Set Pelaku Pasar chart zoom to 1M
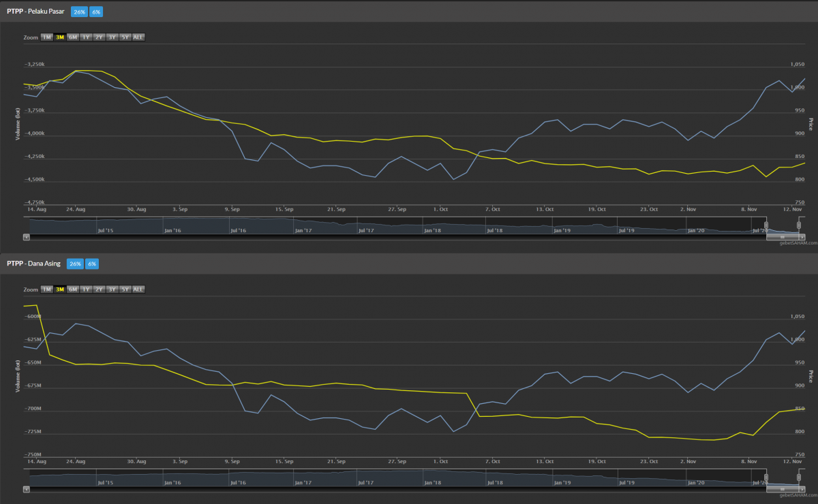Screen dimensions: 818x504 (x=46, y=37)
